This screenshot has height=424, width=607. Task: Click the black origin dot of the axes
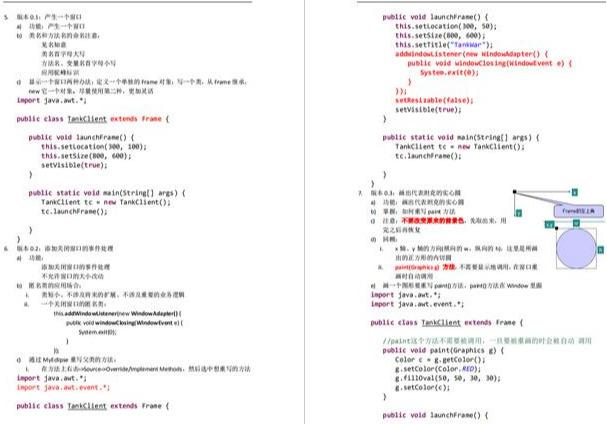pos(514,192)
